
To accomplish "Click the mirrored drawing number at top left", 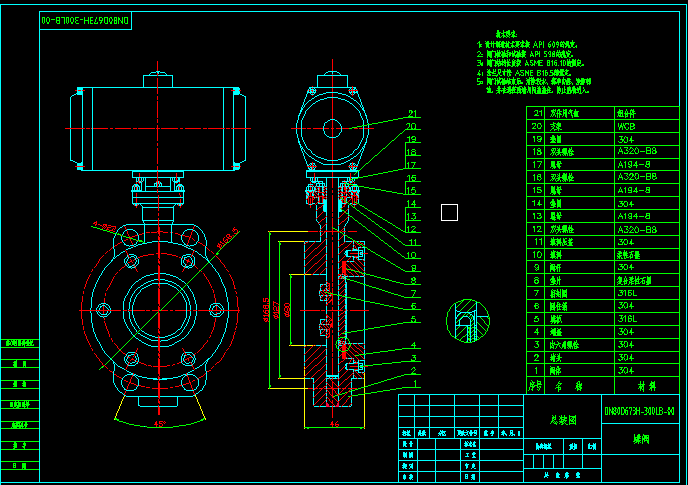I will tap(88, 19).
